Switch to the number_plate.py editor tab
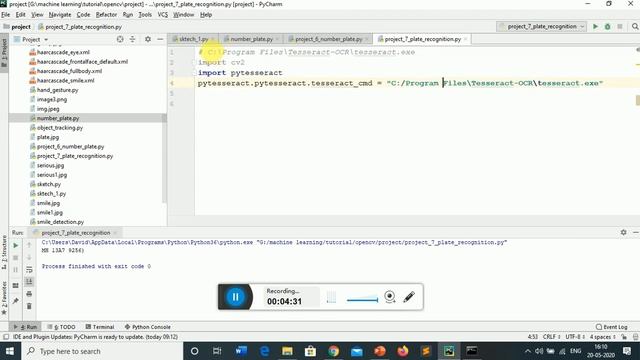This screenshot has height=360, width=640. [251, 39]
